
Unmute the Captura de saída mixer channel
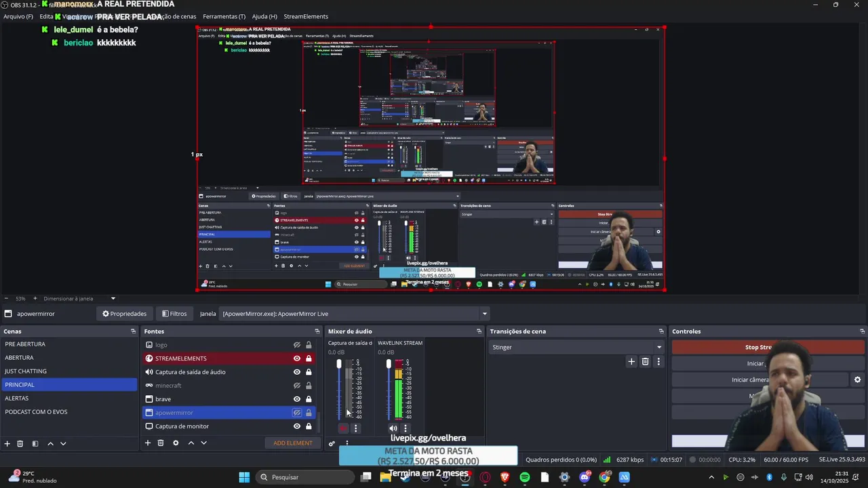(x=343, y=428)
